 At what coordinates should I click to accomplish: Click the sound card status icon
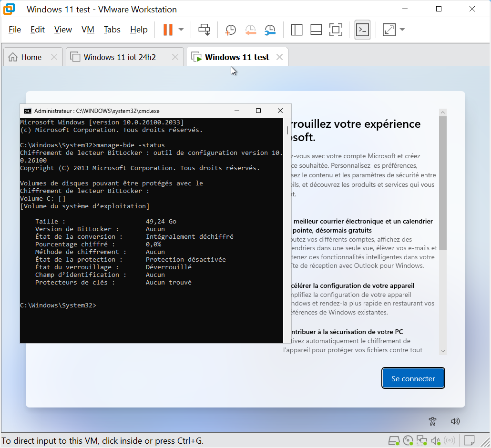pyautogui.click(x=436, y=441)
